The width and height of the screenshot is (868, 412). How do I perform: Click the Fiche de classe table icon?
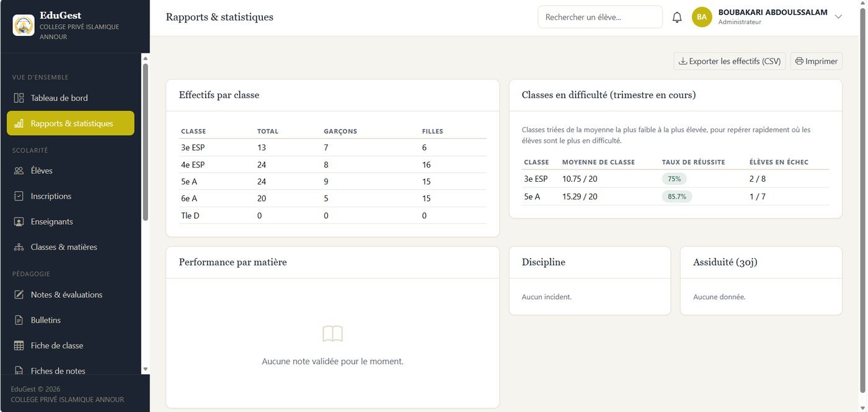coord(19,346)
